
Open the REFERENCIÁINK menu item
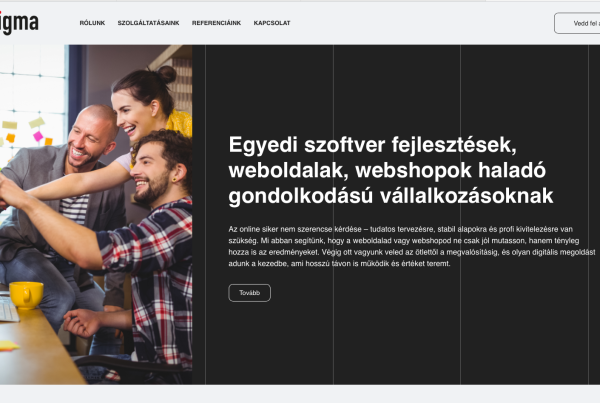pyautogui.click(x=217, y=23)
